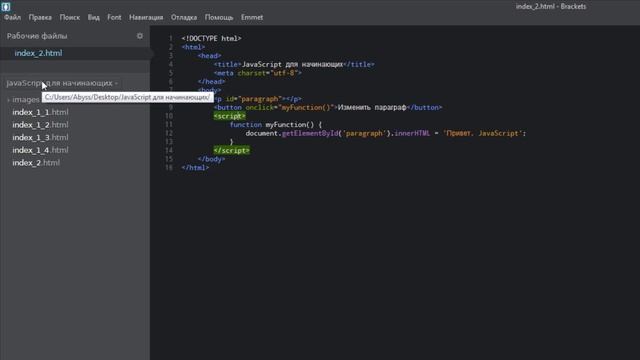Open the Файл menu

12,17
